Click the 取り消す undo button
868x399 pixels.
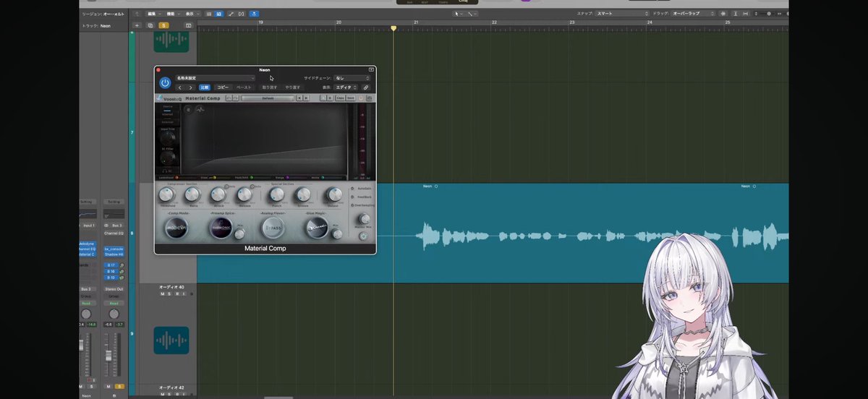click(269, 87)
